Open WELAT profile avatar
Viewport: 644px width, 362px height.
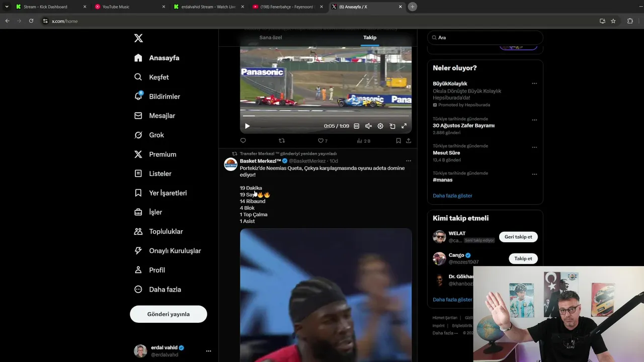(x=439, y=237)
